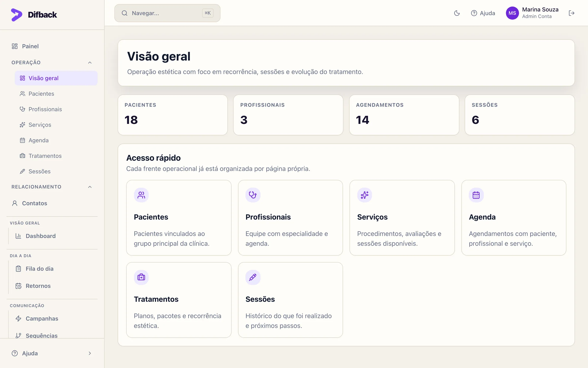Click the Navegar search field

pyautogui.click(x=167, y=13)
